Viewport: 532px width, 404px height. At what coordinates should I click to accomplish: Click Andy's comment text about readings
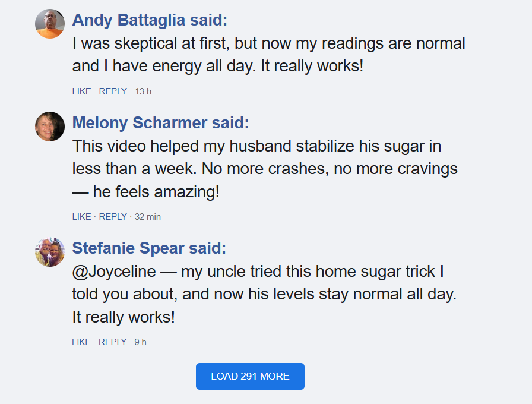point(268,54)
